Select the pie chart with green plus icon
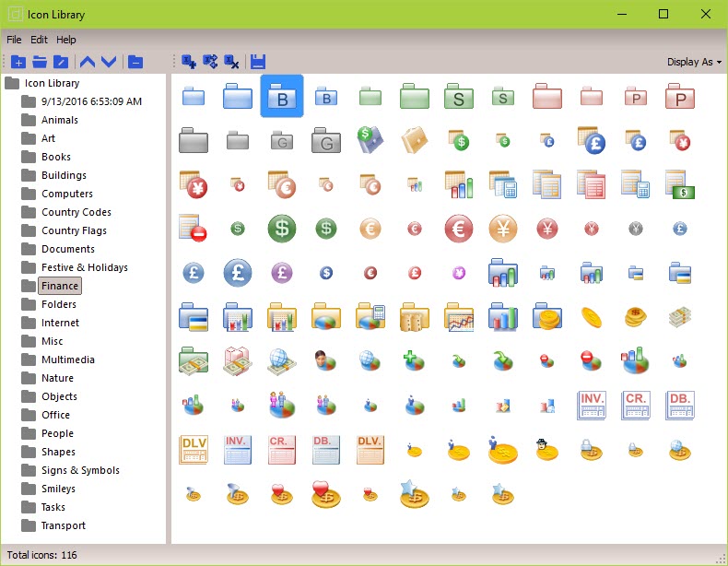The width and height of the screenshot is (728, 566). click(413, 360)
